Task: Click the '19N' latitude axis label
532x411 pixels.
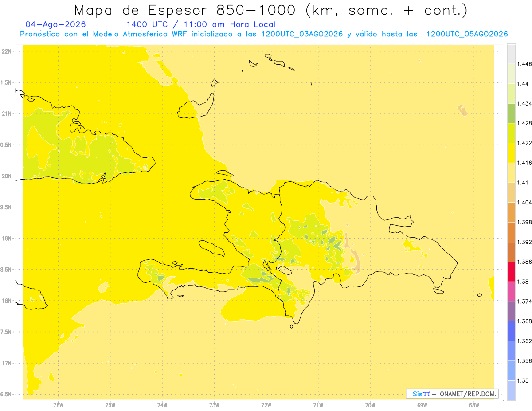Action: click(x=7, y=239)
